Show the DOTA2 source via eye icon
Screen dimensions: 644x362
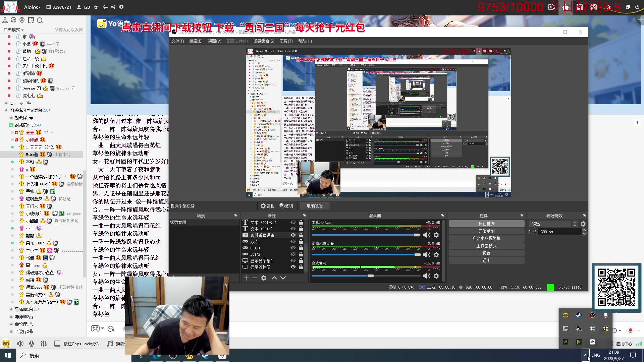coord(293,254)
